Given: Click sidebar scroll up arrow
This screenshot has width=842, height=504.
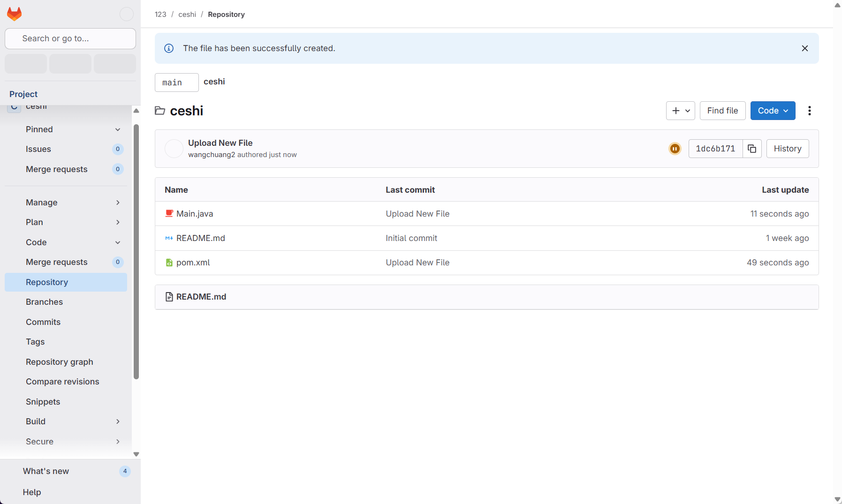Looking at the screenshot, I should point(137,111).
